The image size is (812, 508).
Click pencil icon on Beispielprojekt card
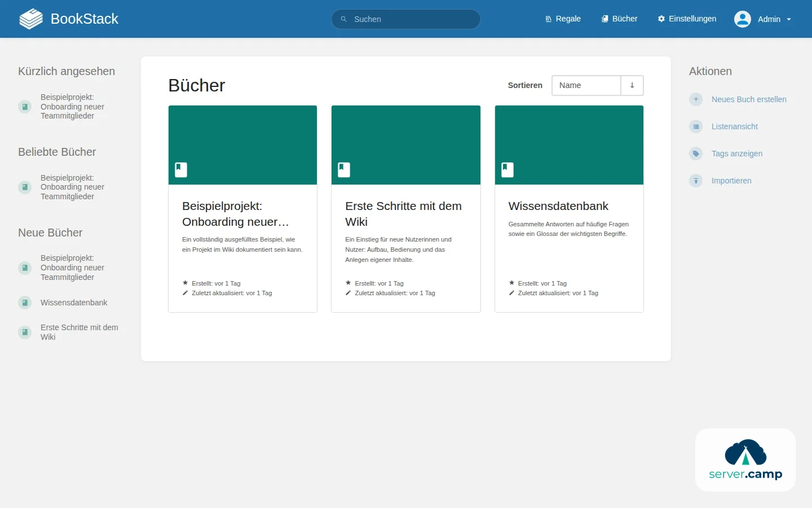(x=185, y=293)
